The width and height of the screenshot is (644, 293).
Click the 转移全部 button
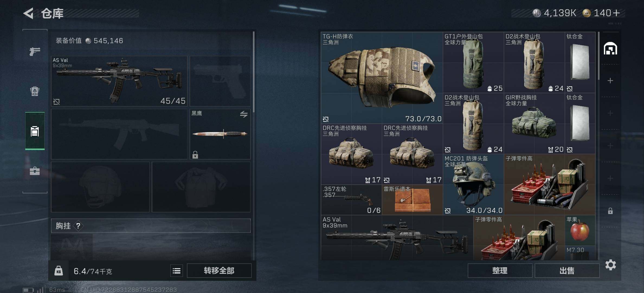tap(219, 271)
